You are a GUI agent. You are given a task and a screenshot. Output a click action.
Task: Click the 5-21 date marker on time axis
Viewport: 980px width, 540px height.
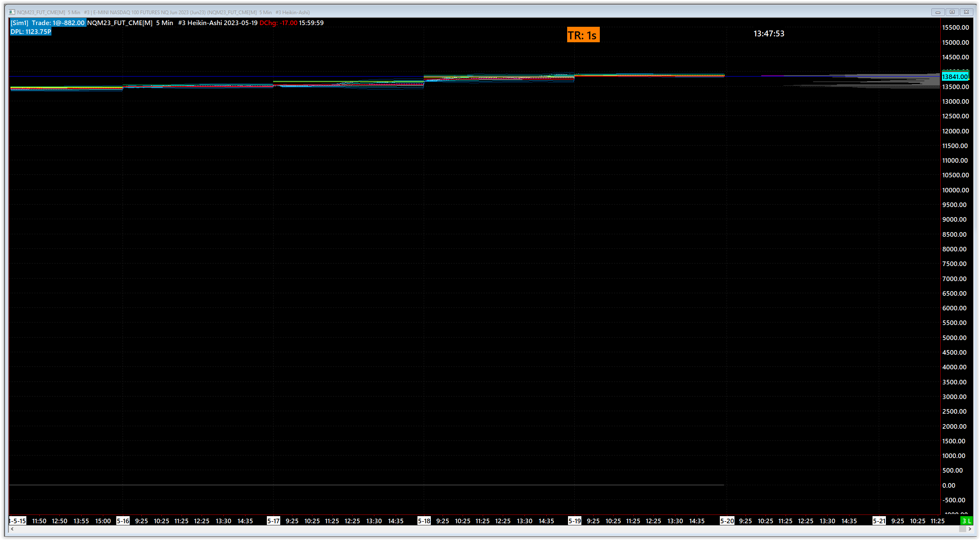pyautogui.click(x=879, y=521)
